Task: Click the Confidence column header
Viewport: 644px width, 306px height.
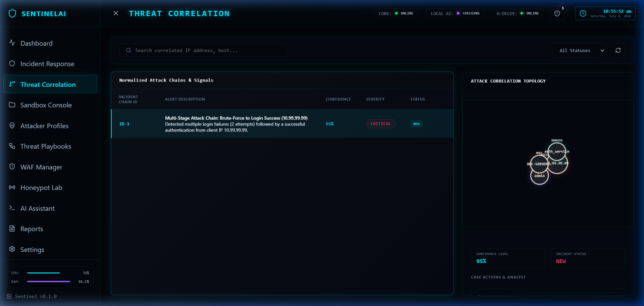Action: pos(338,99)
